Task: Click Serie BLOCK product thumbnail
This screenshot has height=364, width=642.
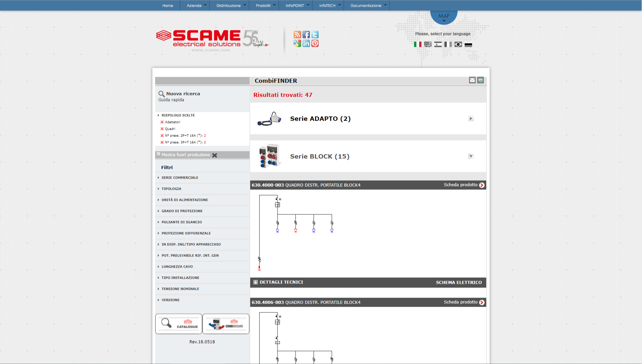Action: pos(270,156)
